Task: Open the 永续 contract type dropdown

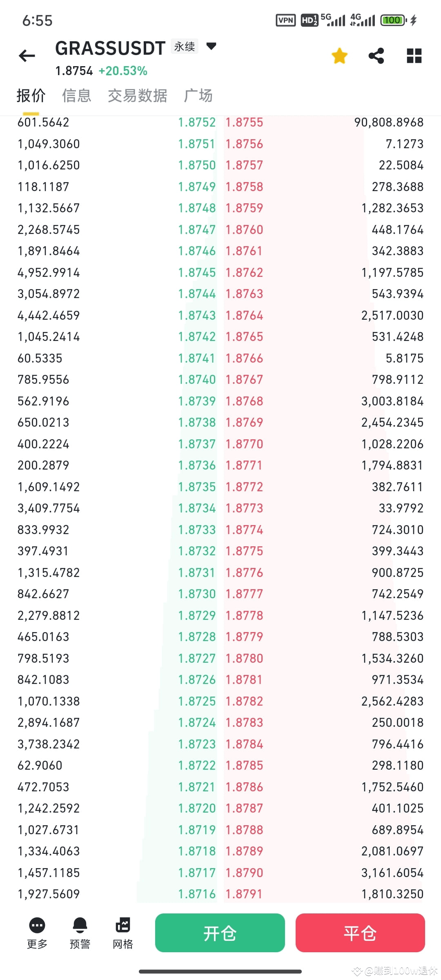Action: [x=184, y=46]
